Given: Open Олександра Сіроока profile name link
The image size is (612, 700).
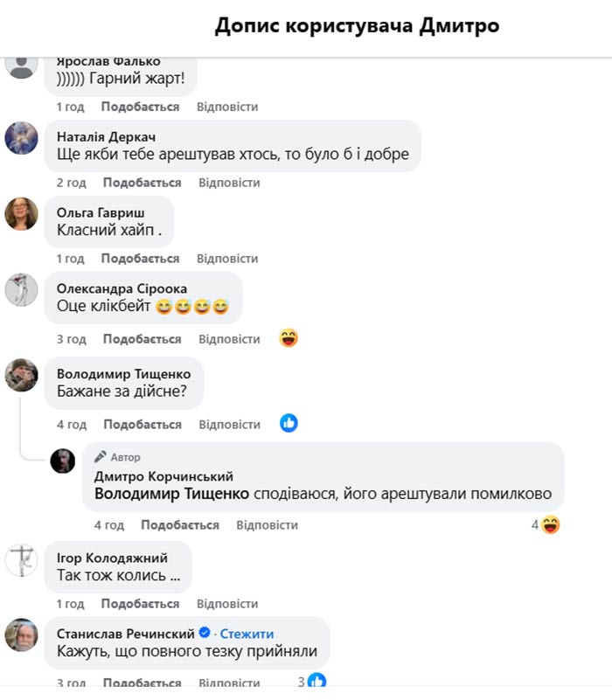Looking at the screenshot, I should 122,289.
